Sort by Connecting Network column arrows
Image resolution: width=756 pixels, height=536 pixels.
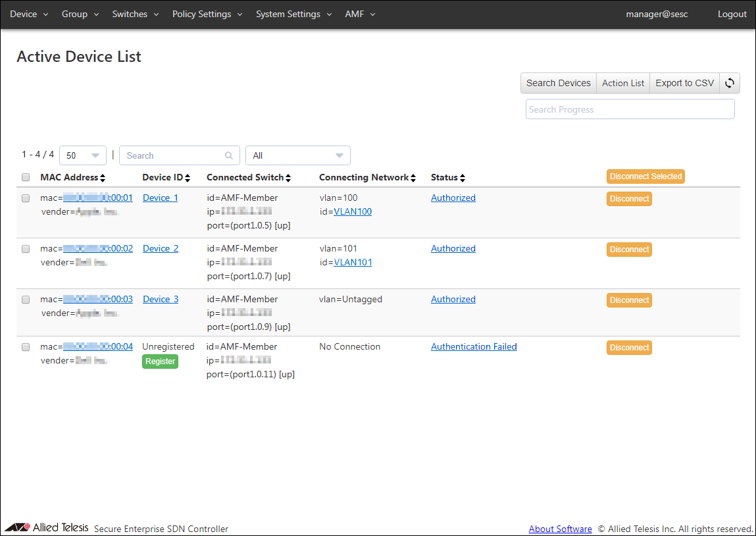(x=414, y=178)
